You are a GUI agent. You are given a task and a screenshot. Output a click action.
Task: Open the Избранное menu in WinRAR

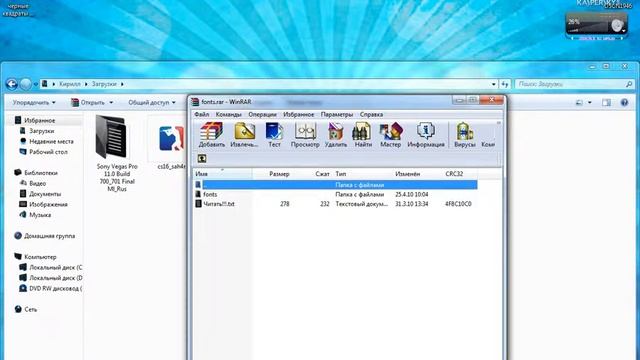point(298,114)
